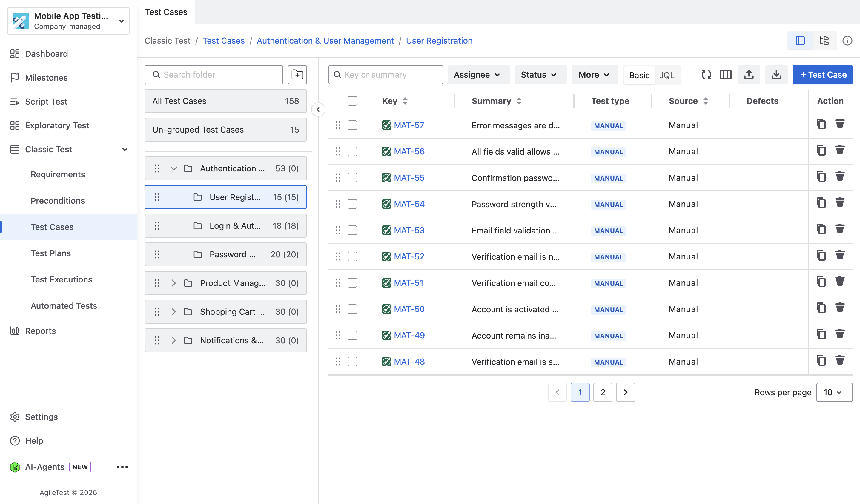Screen dimensions: 860x504
Task: Expand the Product Management folder
Action: point(173,283)
